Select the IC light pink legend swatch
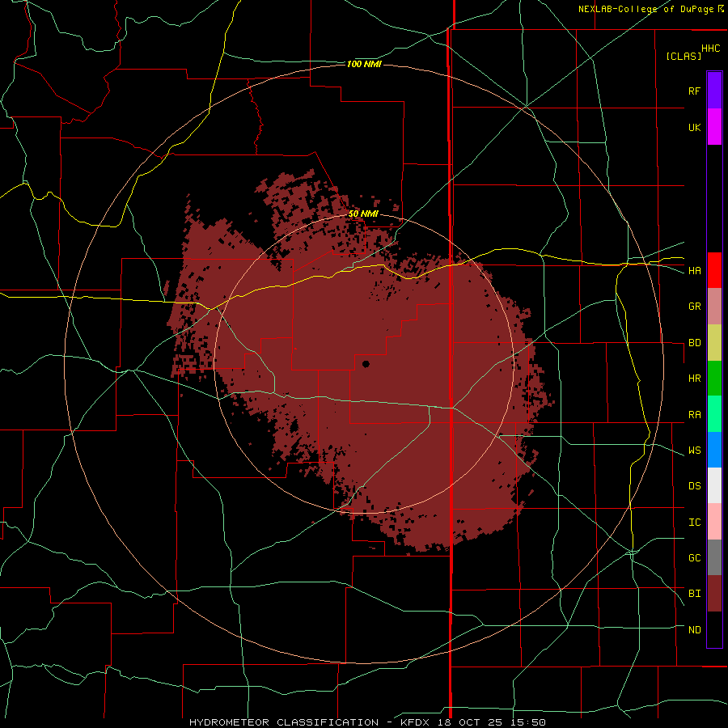 pos(714,522)
